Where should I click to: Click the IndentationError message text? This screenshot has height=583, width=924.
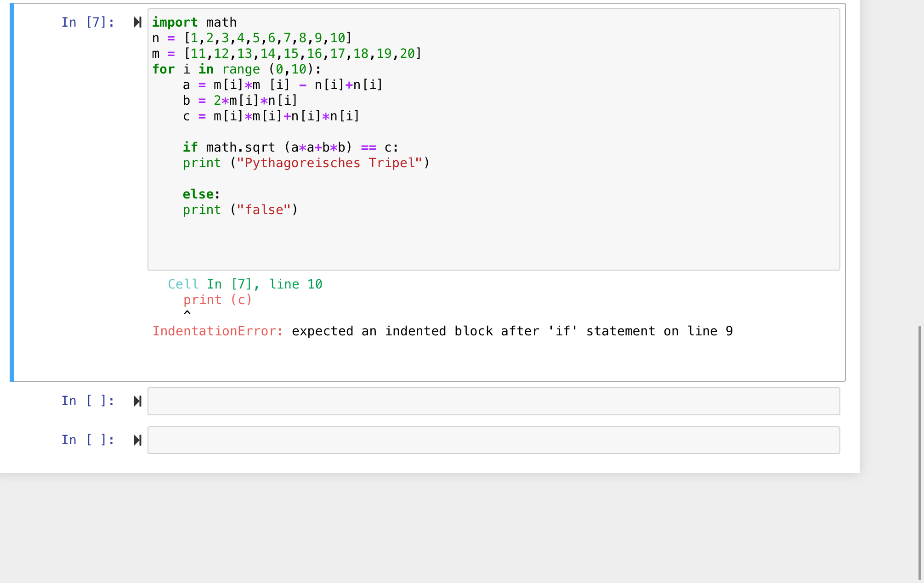[442, 331]
